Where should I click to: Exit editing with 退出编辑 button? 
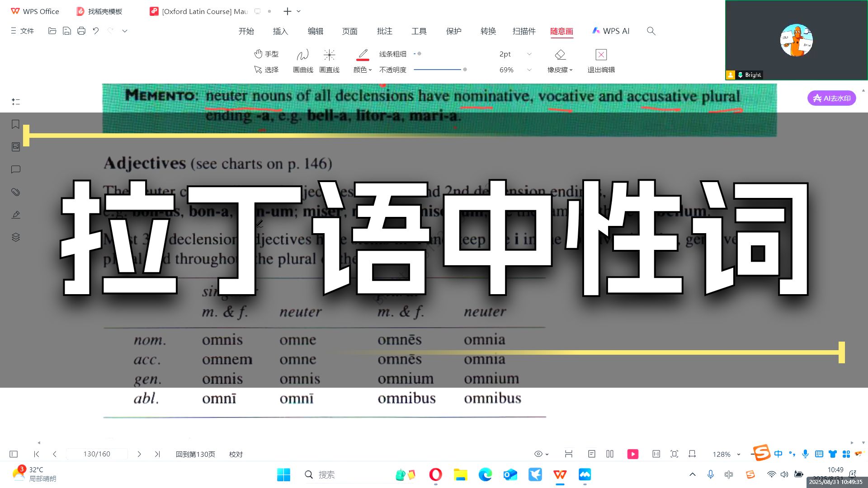pyautogui.click(x=601, y=61)
